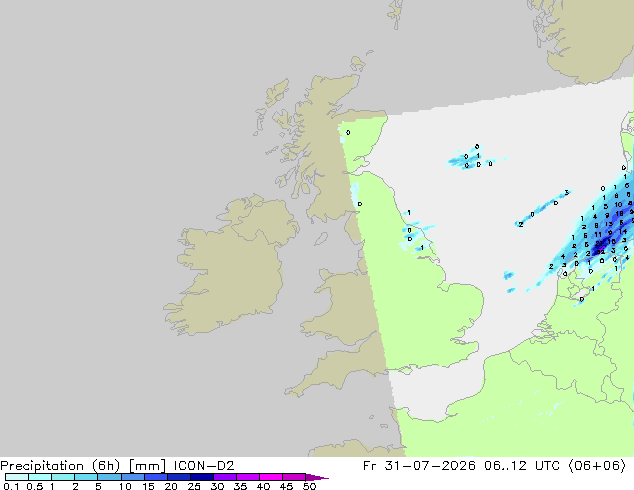Click the dark blue swatch between 25 and 30
634x490 pixels.
tap(201, 477)
